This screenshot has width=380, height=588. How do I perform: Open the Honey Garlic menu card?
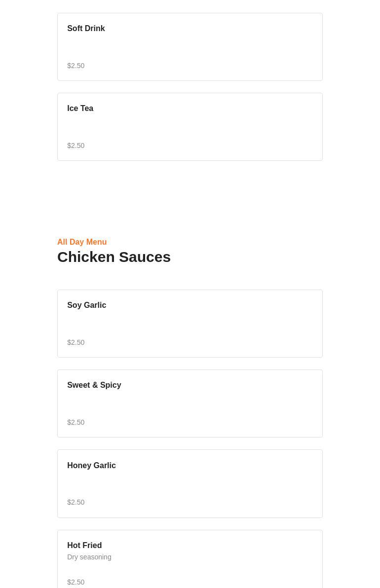pos(197,483)
